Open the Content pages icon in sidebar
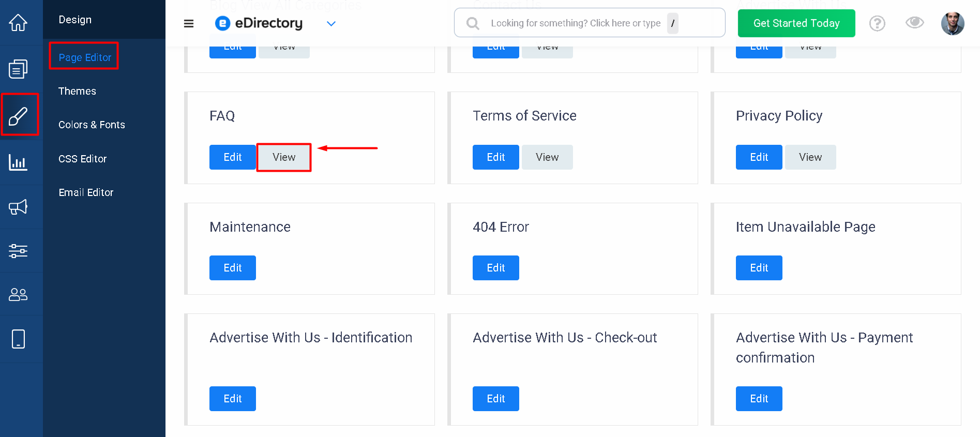Viewport: 980px width, 437px height. (x=18, y=69)
